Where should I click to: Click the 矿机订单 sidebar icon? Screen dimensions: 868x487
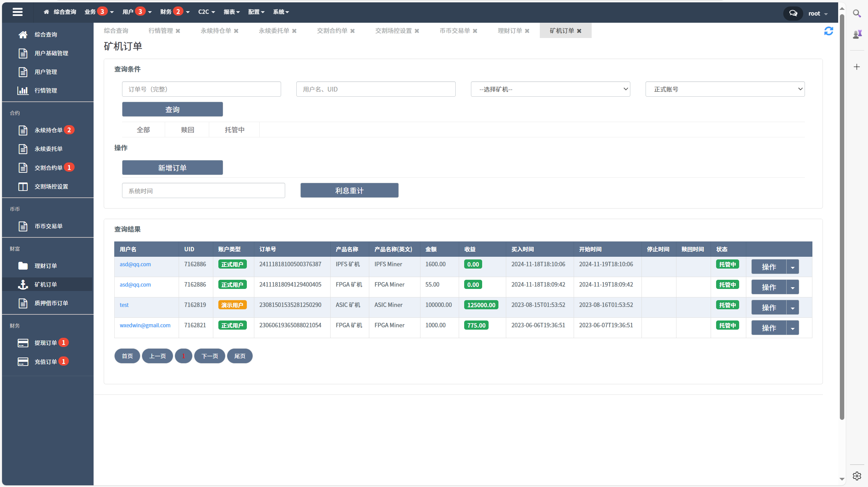(23, 284)
